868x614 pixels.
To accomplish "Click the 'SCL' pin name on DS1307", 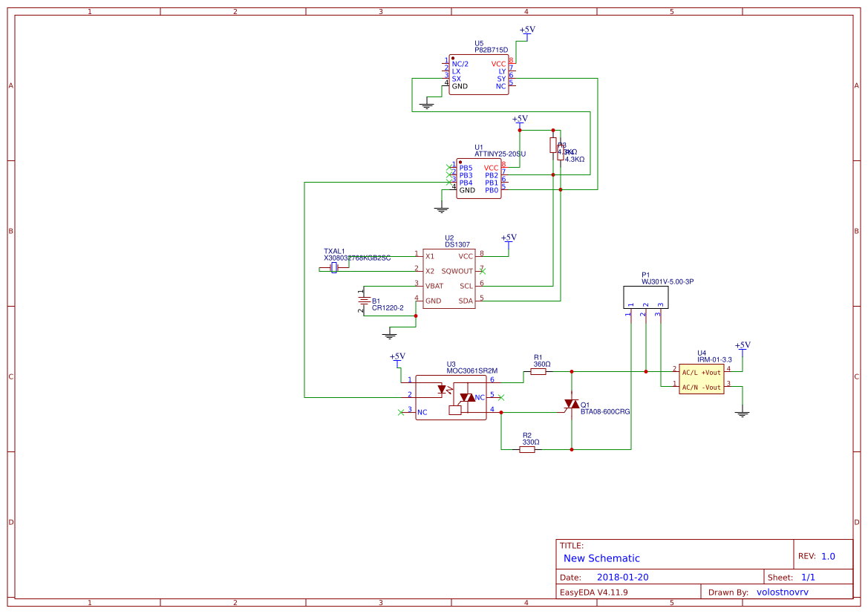I will pos(466,287).
